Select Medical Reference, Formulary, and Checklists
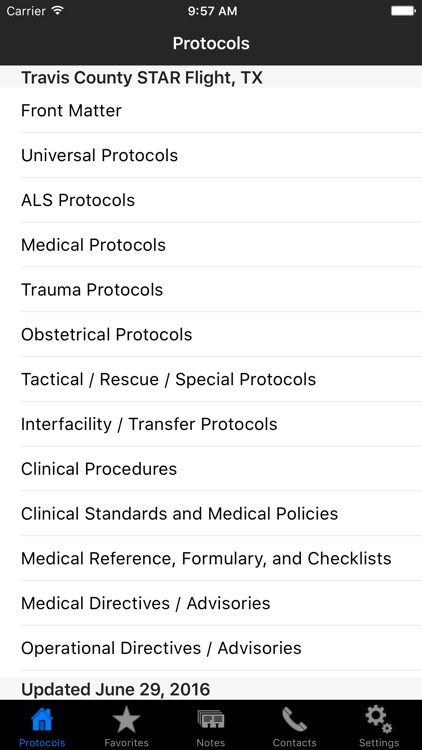422x750 pixels. [x=211, y=559]
